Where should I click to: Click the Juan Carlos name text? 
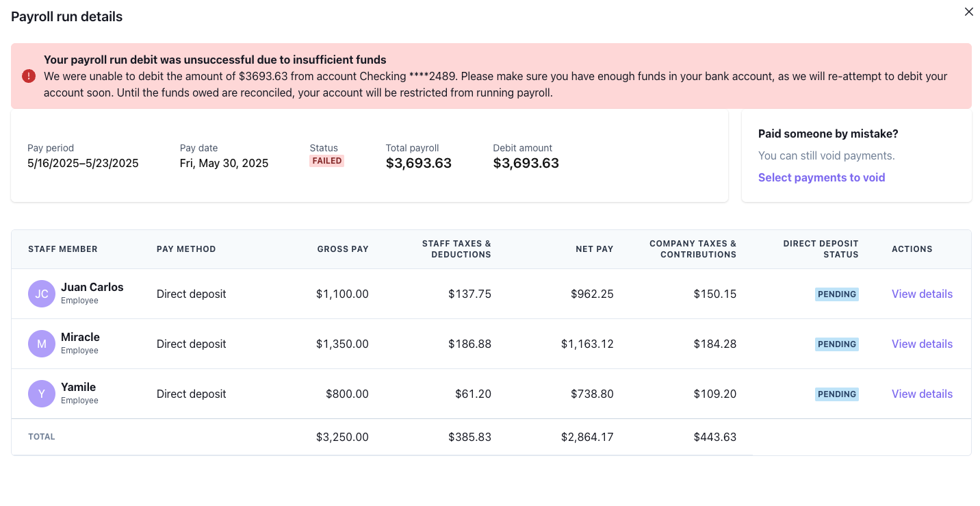click(x=92, y=287)
